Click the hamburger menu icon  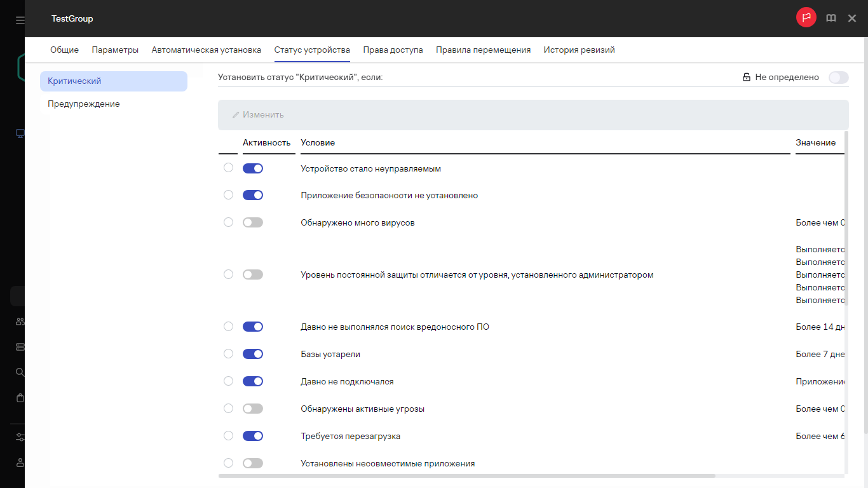point(20,20)
